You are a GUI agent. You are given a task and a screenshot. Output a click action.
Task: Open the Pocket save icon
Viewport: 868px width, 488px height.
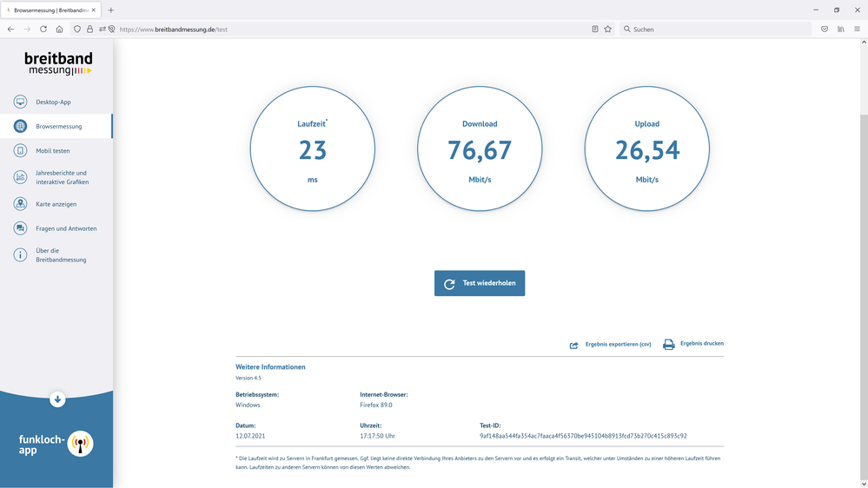click(825, 30)
